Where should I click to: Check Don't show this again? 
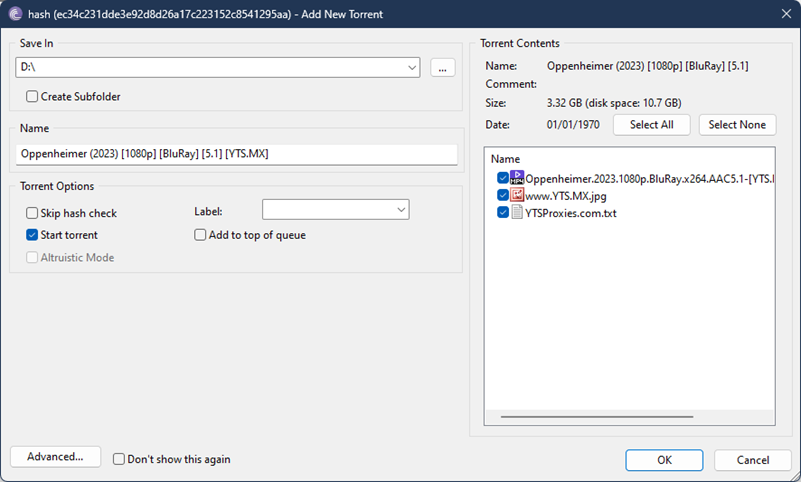click(x=119, y=459)
